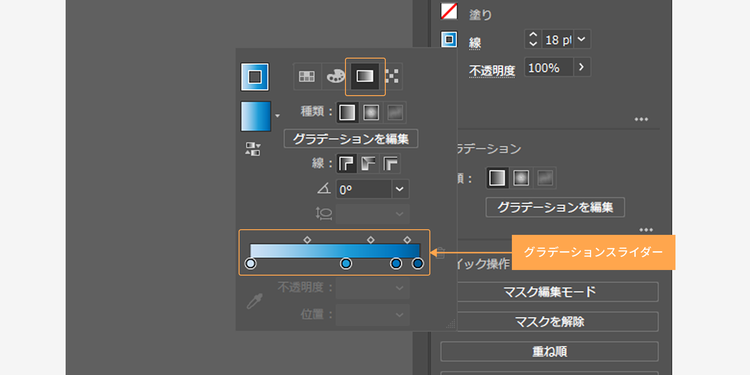This screenshot has height=375, width=750.
Task: Expand opacity slider arrow next to 100%
Action: click(x=582, y=67)
